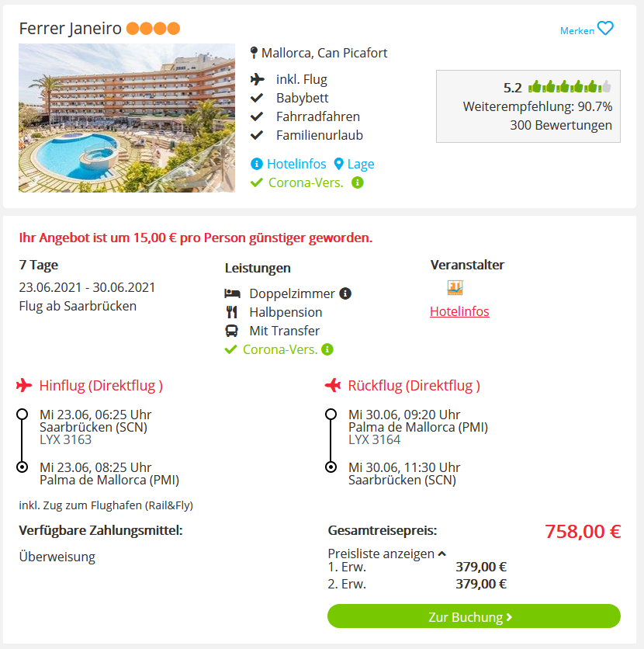
Task: Click the blue Hotelinfos info icon
Action: pyautogui.click(x=257, y=164)
